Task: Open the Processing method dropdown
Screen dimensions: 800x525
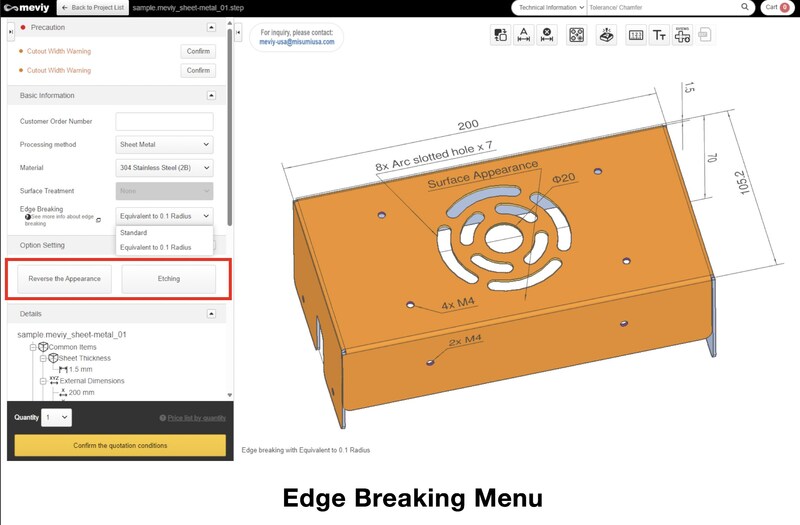Action: coord(164,144)
